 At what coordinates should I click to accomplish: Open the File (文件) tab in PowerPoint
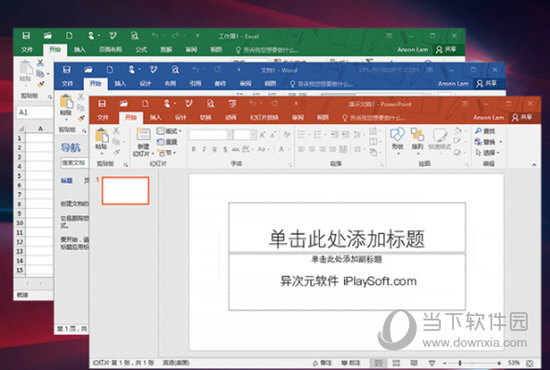click(103, 117)
